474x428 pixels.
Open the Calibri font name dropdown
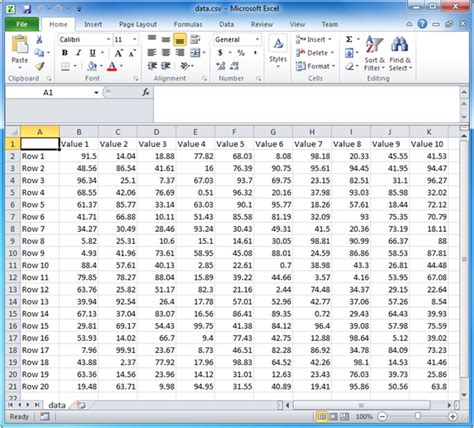click(x=108, y=39)
